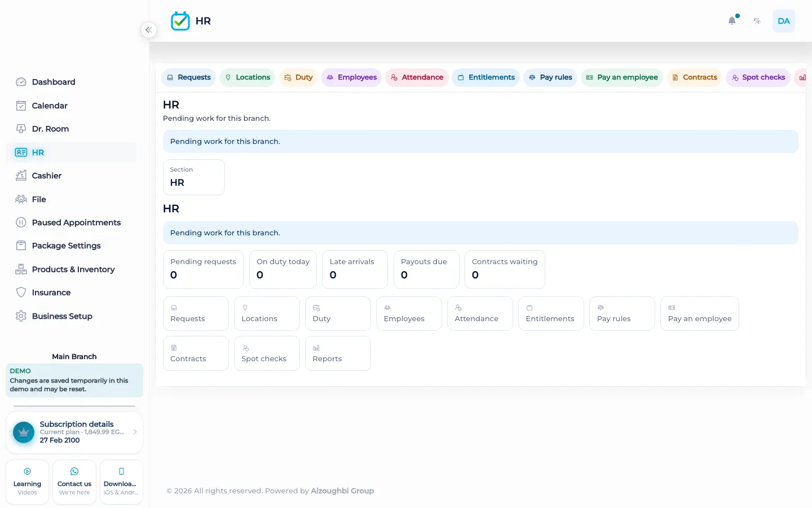Switch to the Locations tab
Screen dimensions: 812x508
[x=247, y=77]
